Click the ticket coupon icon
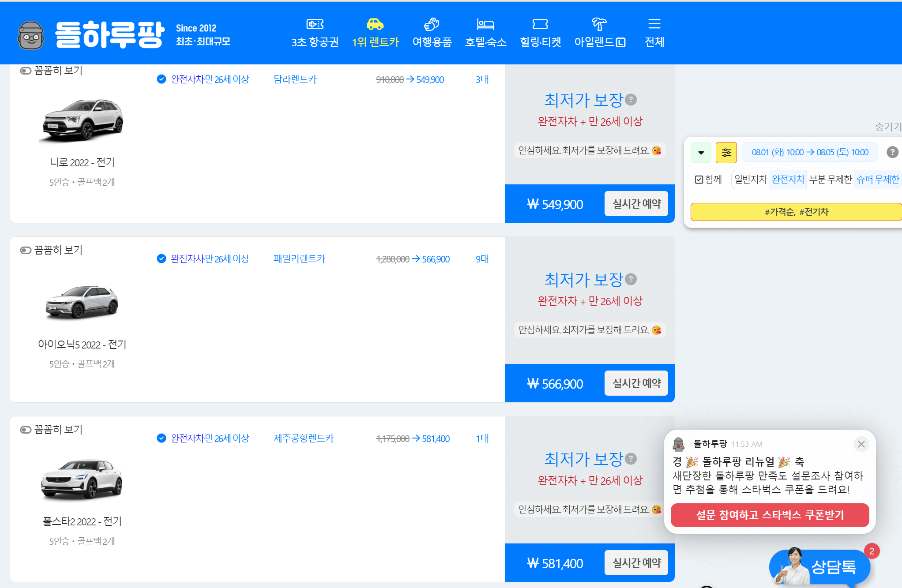Screen dimensions: 902x588 pos(540,24)
